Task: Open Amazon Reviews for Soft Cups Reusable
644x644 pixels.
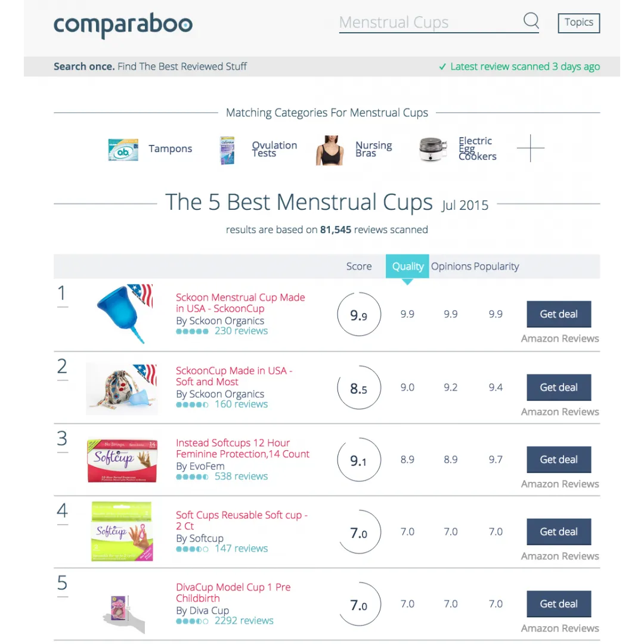Action: (x=560, y=556)
